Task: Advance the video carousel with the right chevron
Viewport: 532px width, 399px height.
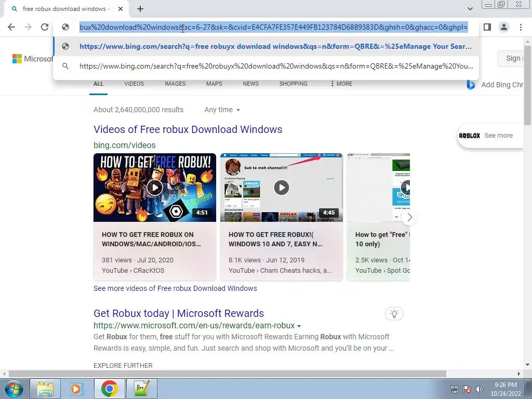Action: [x=409, y=217]
